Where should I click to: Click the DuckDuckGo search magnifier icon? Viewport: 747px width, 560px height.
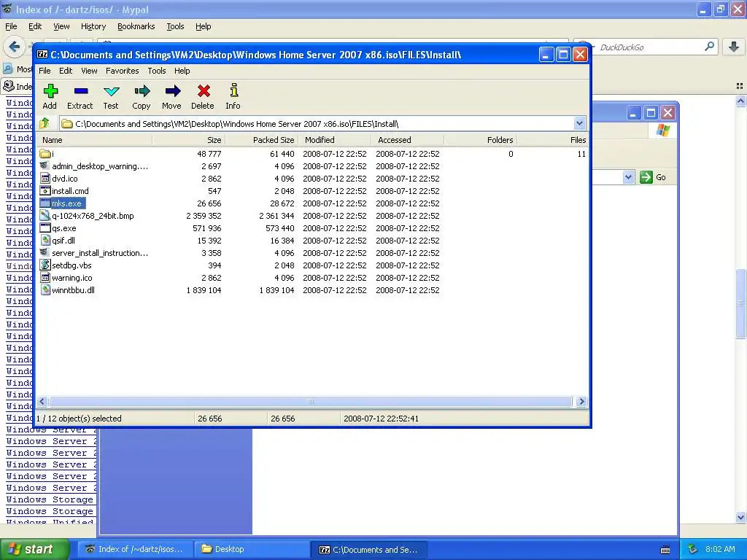pyautogui.click(x=709, y=47)
